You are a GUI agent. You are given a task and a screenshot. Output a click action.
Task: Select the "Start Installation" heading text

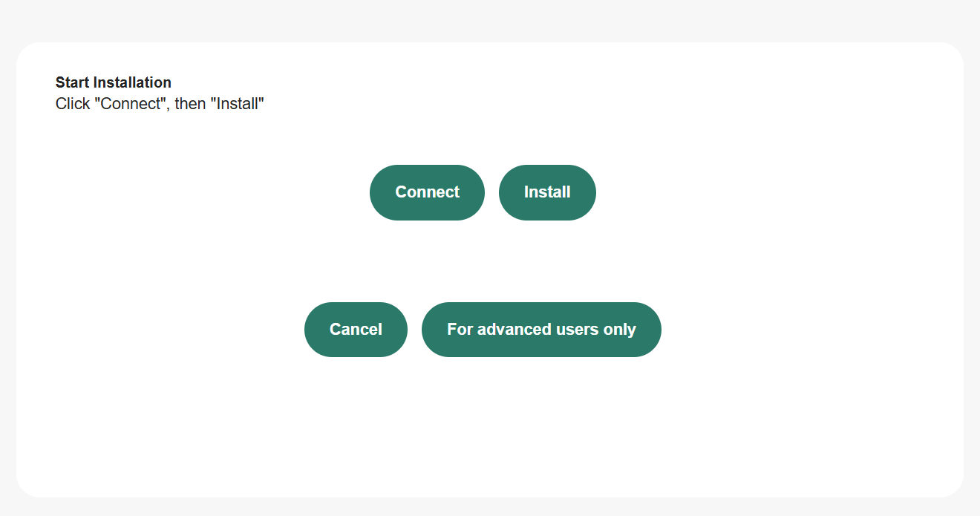click(x=114, y=82)
